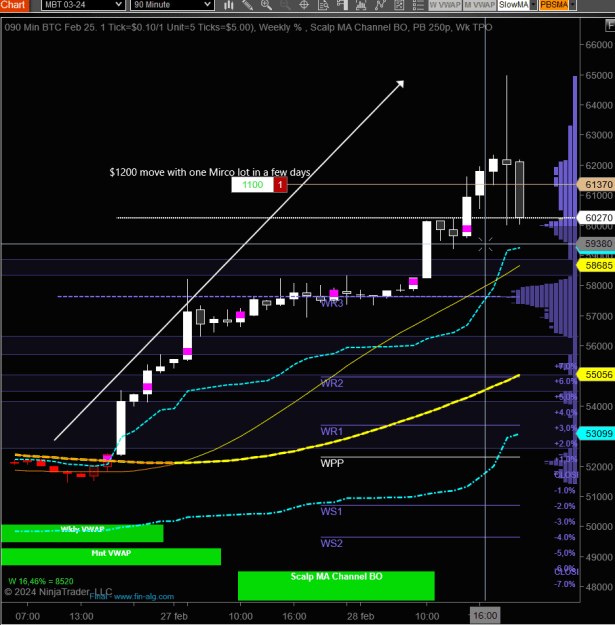Select the $1200 move annotation text

(x=210, y=172)
